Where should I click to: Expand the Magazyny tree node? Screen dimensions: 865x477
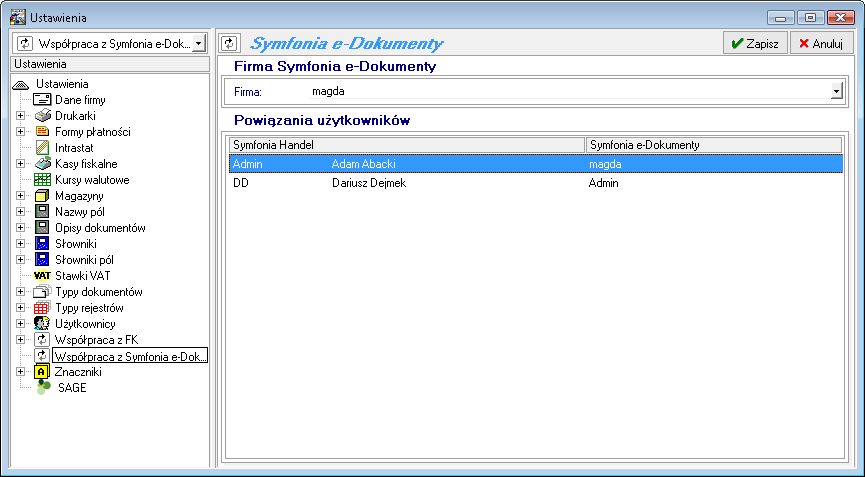coord(20,196)
